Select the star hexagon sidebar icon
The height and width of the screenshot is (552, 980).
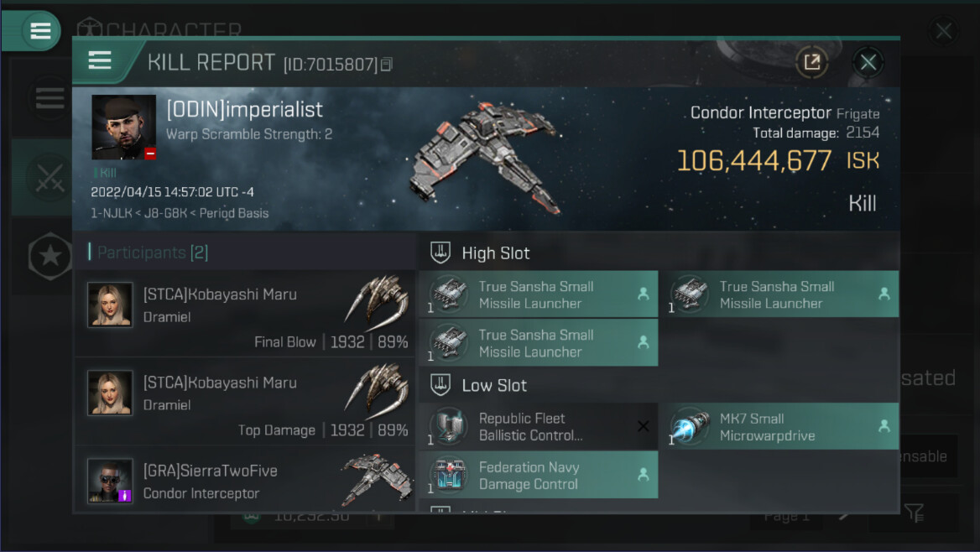[50, 255]
